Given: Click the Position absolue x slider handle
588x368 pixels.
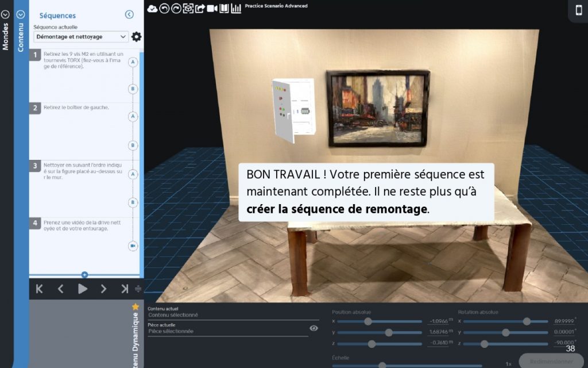Looking at the screenshot, I should (368, 321).
